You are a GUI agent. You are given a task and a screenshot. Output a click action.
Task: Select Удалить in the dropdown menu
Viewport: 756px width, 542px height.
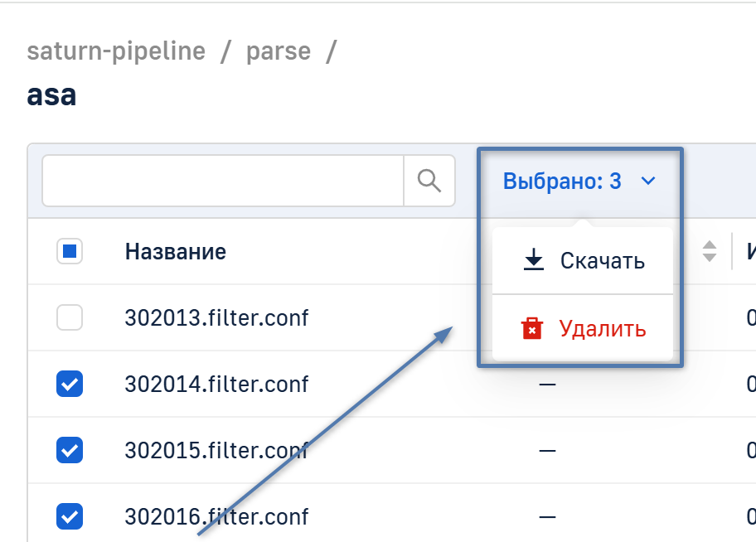(602, 329)
